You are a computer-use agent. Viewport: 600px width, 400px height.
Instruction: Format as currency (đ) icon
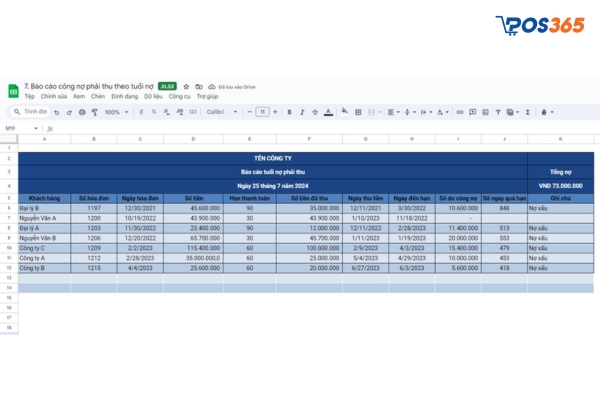[141, 112]
